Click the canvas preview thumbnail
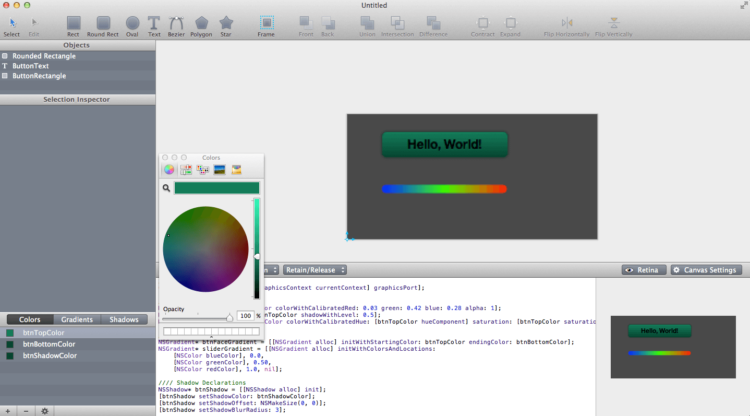Screen dimensions: 750x416 coord(673,347)
